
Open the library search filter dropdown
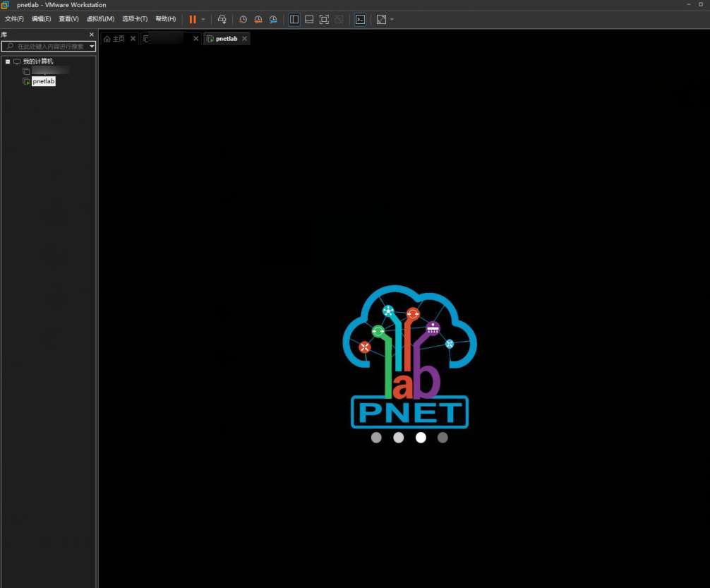tap(92, 47)
